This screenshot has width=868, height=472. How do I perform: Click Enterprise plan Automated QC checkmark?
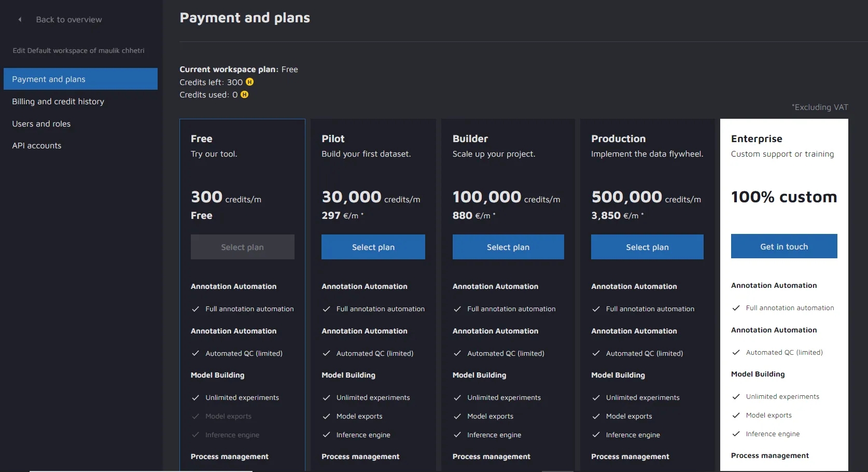[736, 352]
